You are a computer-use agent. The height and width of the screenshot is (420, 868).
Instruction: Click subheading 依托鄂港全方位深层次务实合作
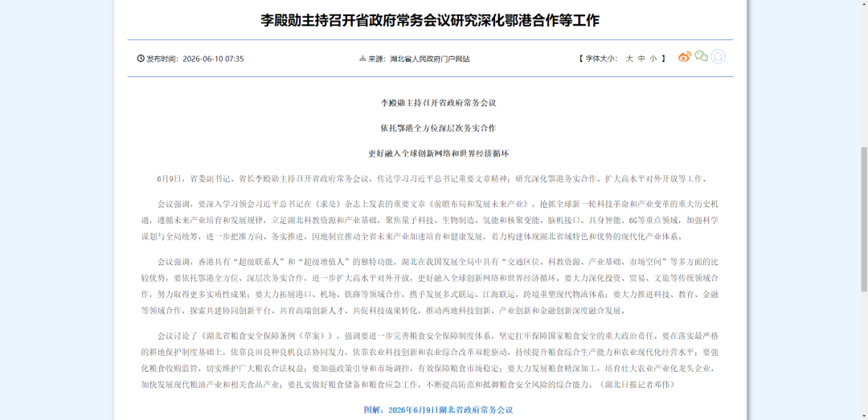coord(438,128)
